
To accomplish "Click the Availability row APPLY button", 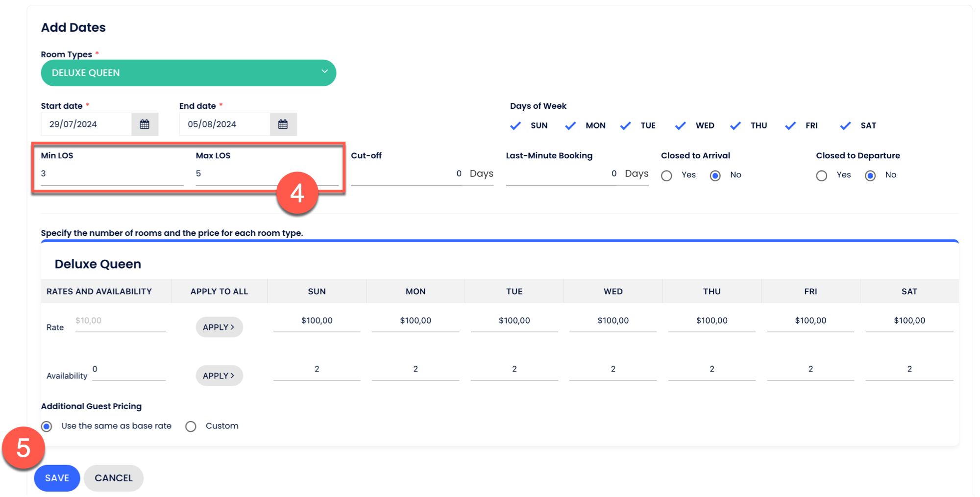I will 219,375.
